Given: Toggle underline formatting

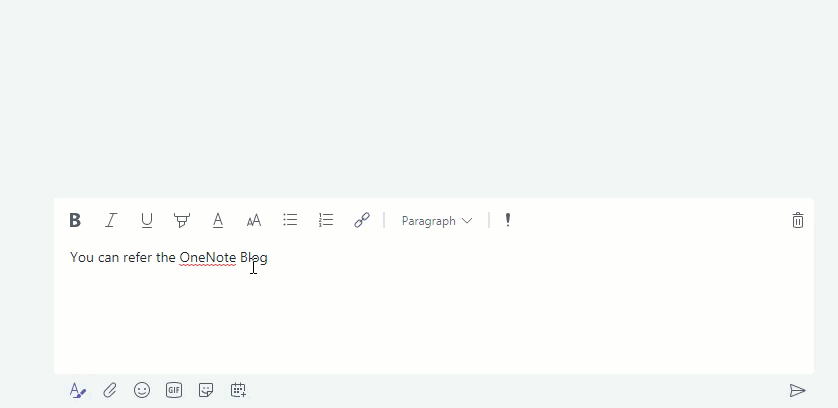Looking at the screenshot, I should pyautogui.click(x=147, y=221).
